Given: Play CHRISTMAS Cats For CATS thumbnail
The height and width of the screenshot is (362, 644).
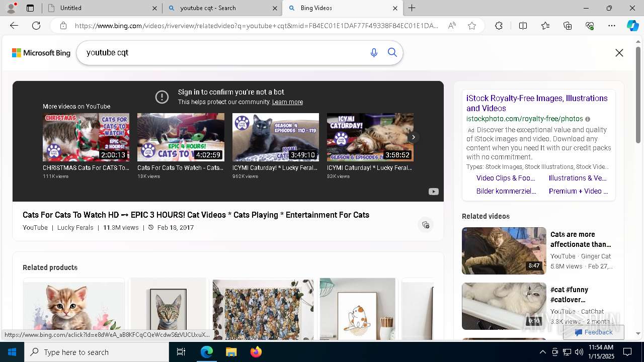Looking at the screenshot, I should click(86, 137).
